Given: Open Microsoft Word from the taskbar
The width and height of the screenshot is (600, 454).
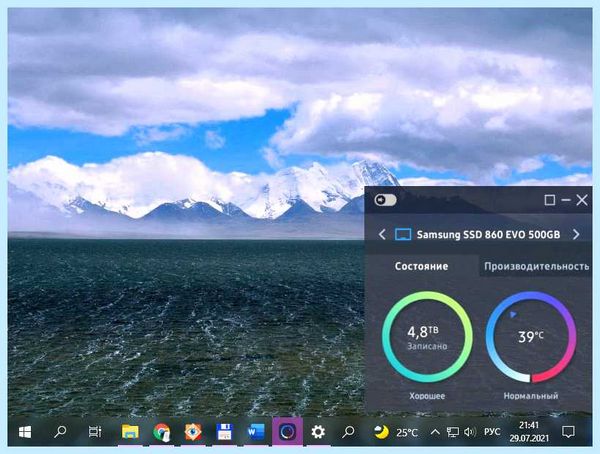Looking at the screenshot, I should (x=256, y=432).
